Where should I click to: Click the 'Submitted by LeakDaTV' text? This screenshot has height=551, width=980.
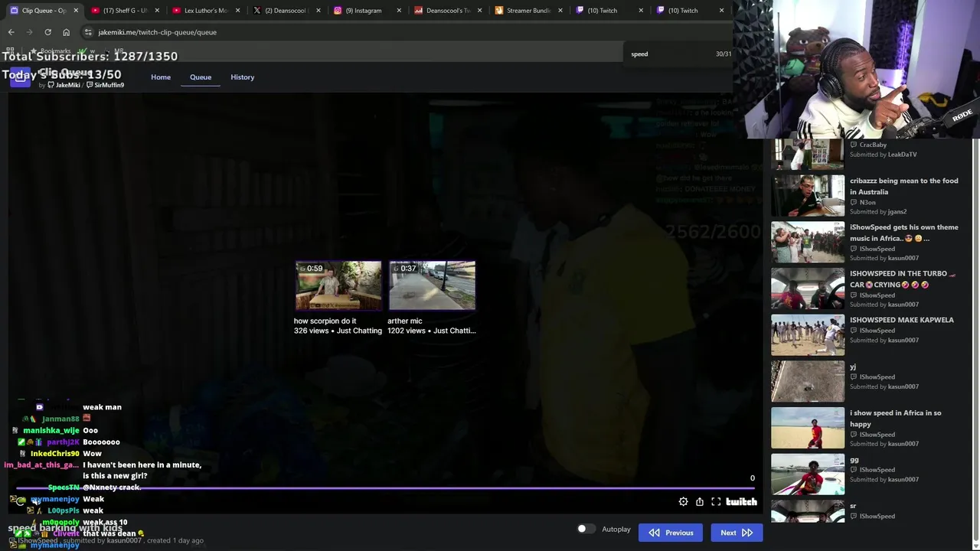click(x=884, y=155)
